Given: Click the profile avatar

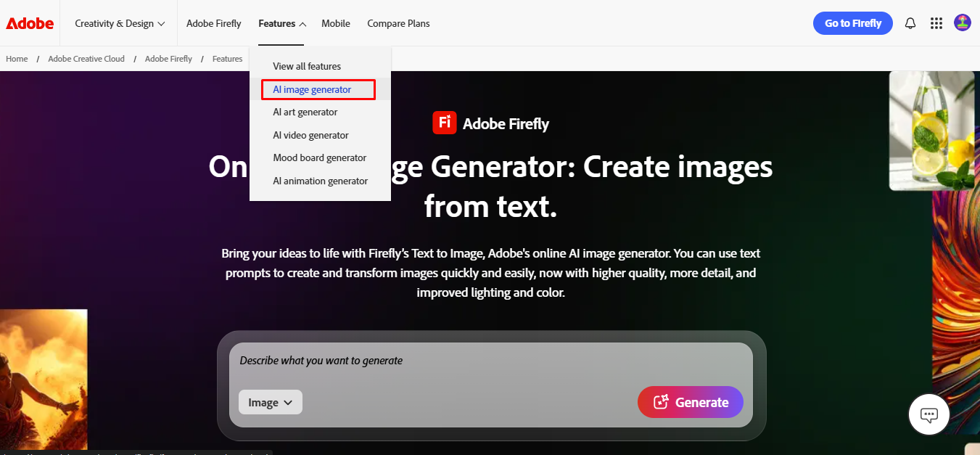Looking at the screenshot, I should [x=962, y=22].
